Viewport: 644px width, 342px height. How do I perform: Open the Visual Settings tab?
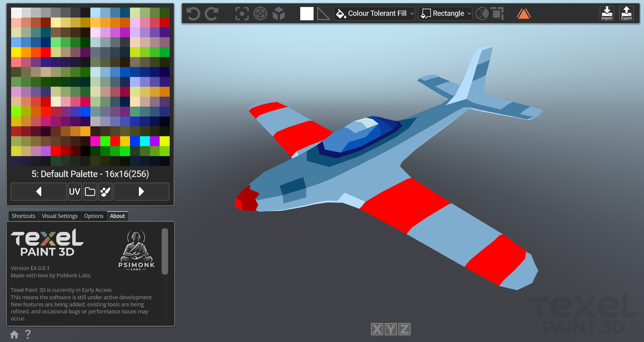(x=60, y=216)
